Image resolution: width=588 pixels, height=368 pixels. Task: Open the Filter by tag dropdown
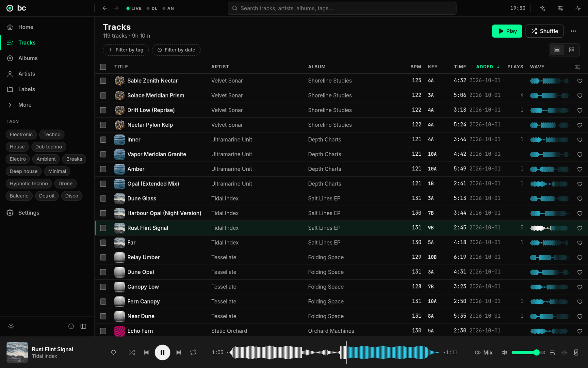(x=126, y=50)
